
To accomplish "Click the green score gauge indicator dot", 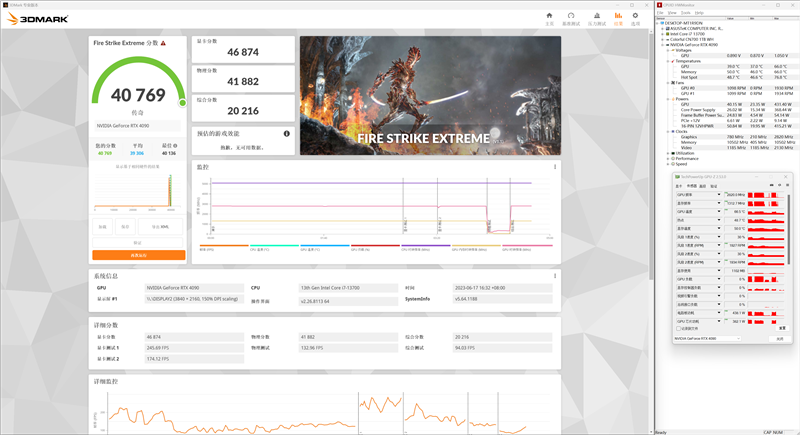I will 182,102.
